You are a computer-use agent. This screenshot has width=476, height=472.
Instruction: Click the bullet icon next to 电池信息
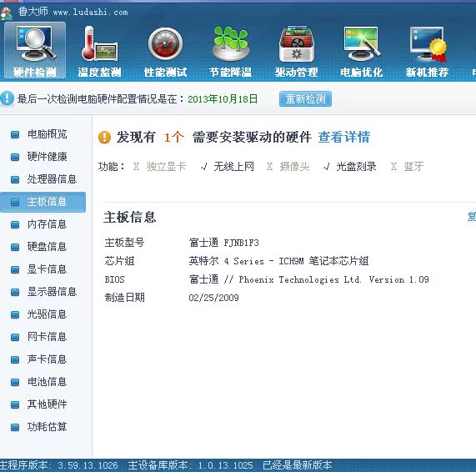15,382
